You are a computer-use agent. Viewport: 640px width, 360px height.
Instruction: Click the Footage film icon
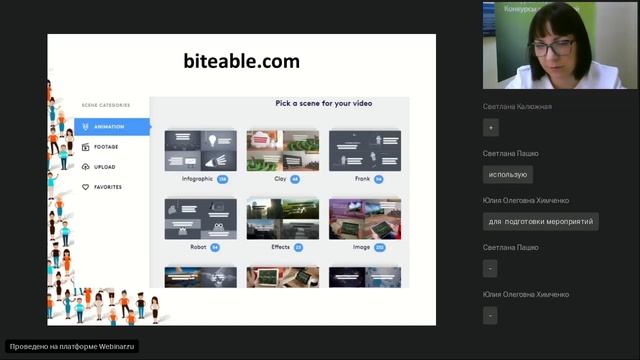pos(85,147)
